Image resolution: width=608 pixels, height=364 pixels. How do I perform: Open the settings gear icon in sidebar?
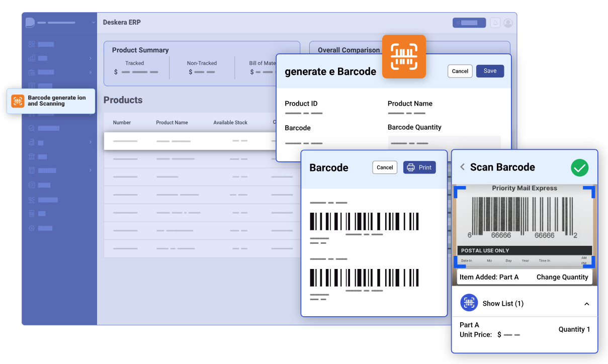[x=32, y=228]
